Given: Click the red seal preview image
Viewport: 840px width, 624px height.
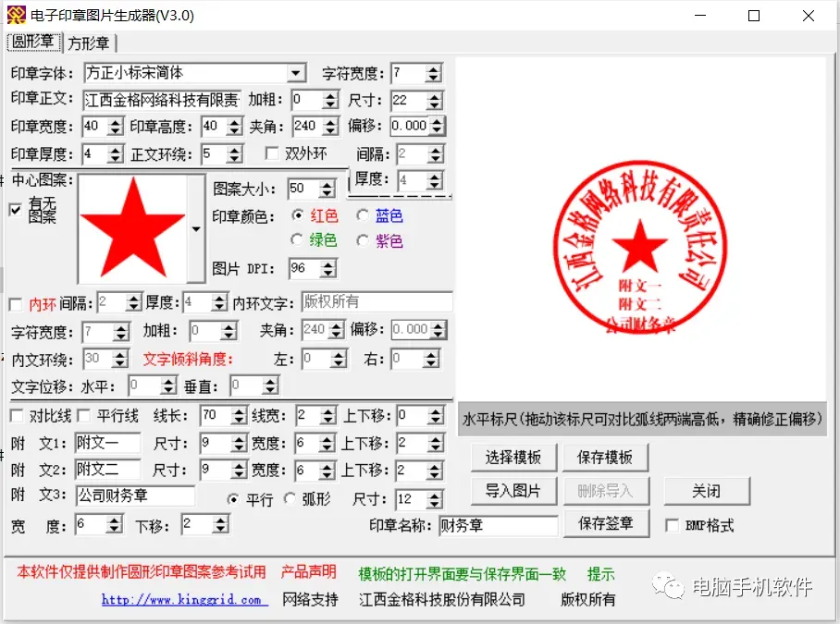Looking at the screenshot, I should coord(641,247).
